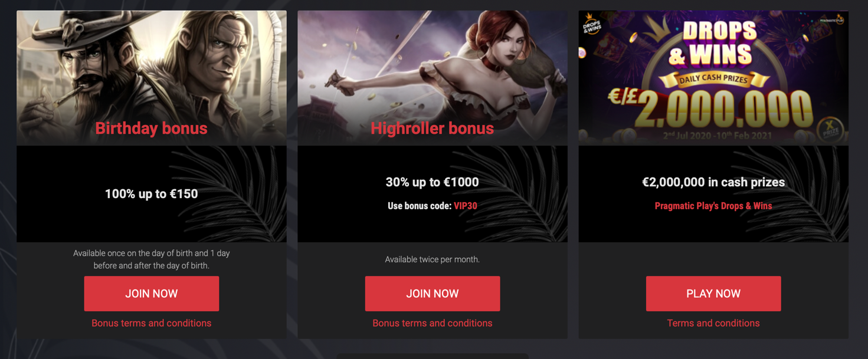Screen dimensions: 868x359
Task: Click JOIN NOW under Birthday bonus
Action: [151, 294]
